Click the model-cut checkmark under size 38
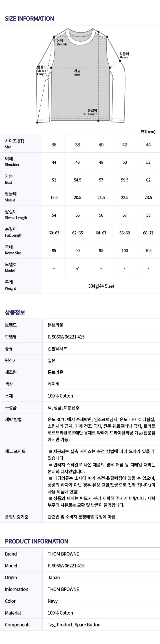160x644 pixels. (77, 268)
